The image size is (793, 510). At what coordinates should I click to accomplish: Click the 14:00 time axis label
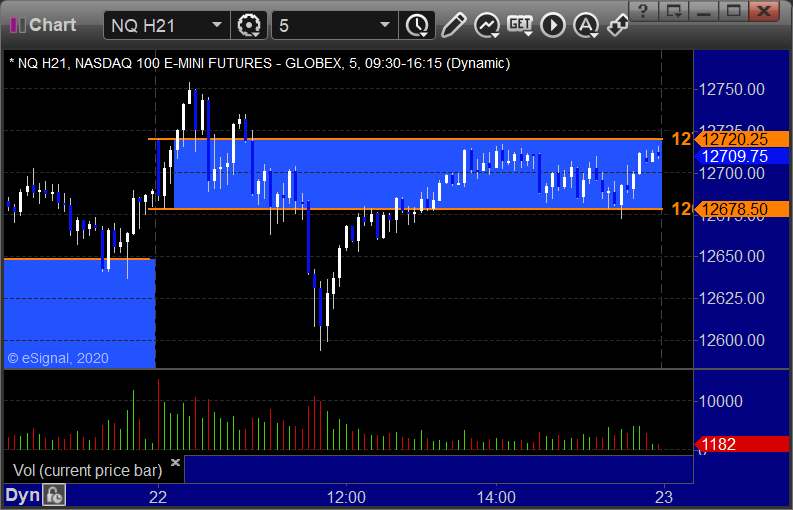tap(496, 497)
